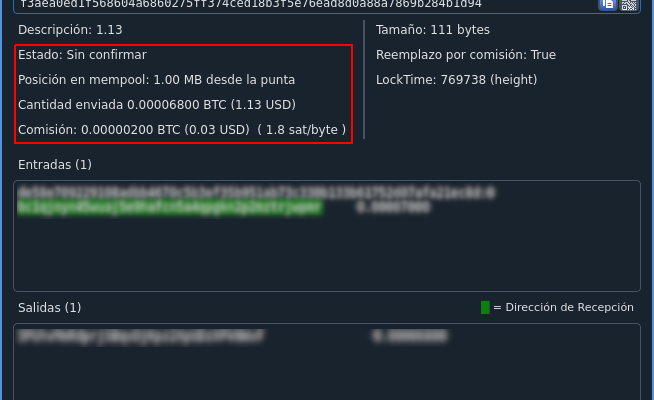The height and width of the screenshot is (400, 654).
Task: Click the Dirección de Recepción legend text
Action: tap(569, 307)
